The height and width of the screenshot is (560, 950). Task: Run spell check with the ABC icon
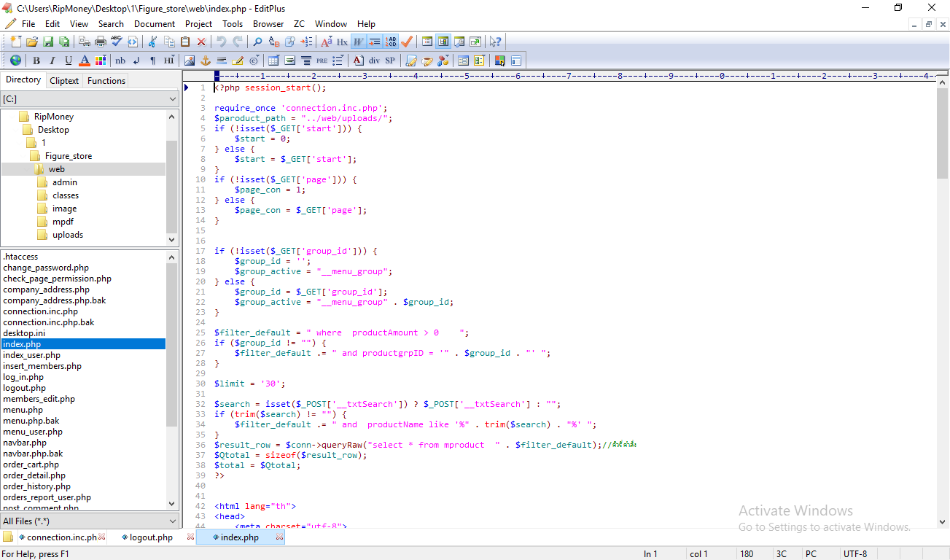pos(117,42)
